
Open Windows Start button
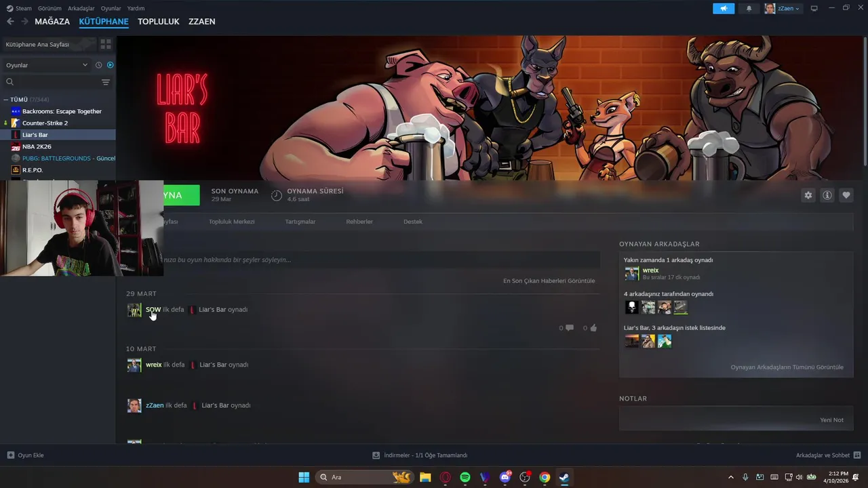(304, 477)
